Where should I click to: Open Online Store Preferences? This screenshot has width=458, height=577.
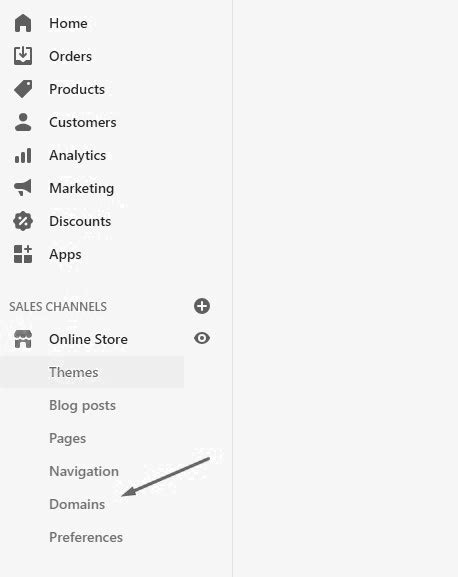86,537
